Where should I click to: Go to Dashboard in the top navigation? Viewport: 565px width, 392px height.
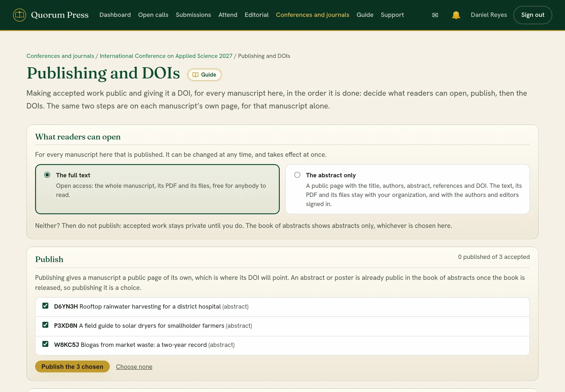[x=115, y=15]
